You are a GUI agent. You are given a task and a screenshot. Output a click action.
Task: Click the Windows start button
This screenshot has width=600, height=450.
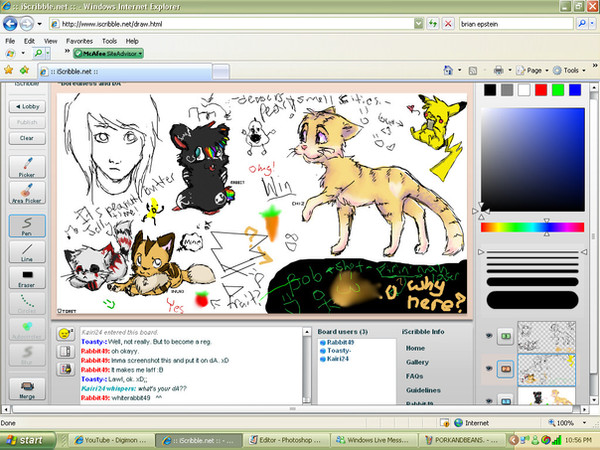[26, 440]
